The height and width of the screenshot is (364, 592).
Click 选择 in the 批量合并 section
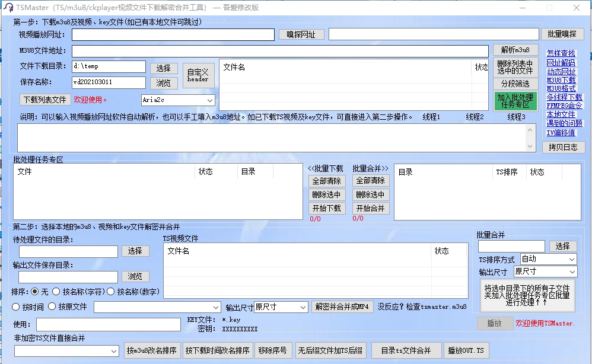point(563,246)
